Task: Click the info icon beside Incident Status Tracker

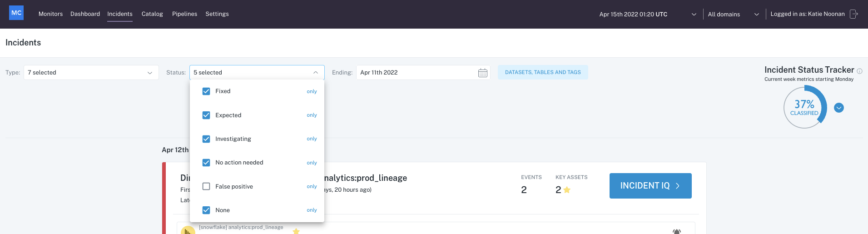Action: point(859,71)
